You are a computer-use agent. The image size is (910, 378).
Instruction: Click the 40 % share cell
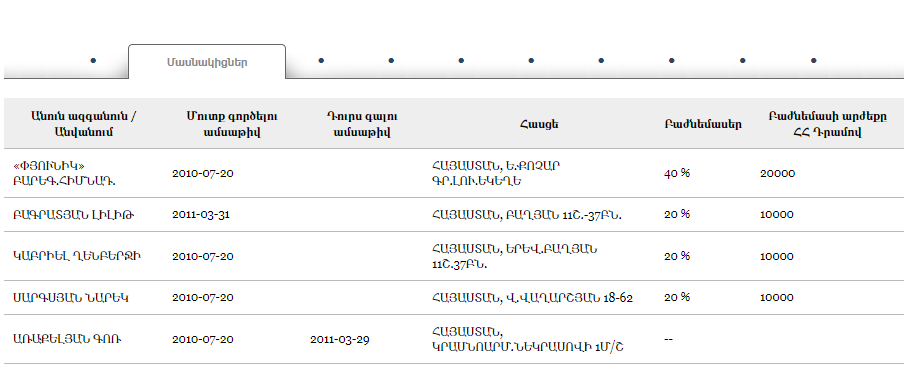coord(677,173)
